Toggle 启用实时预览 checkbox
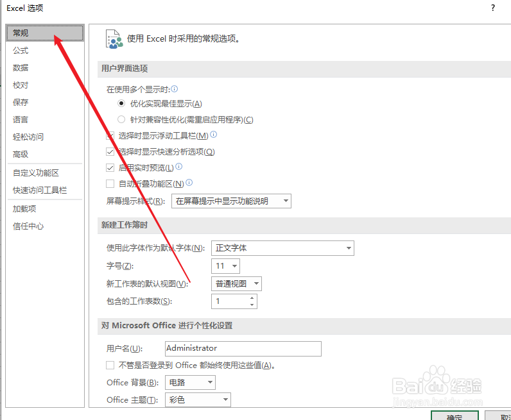The image size is (511, 420). 110,167
